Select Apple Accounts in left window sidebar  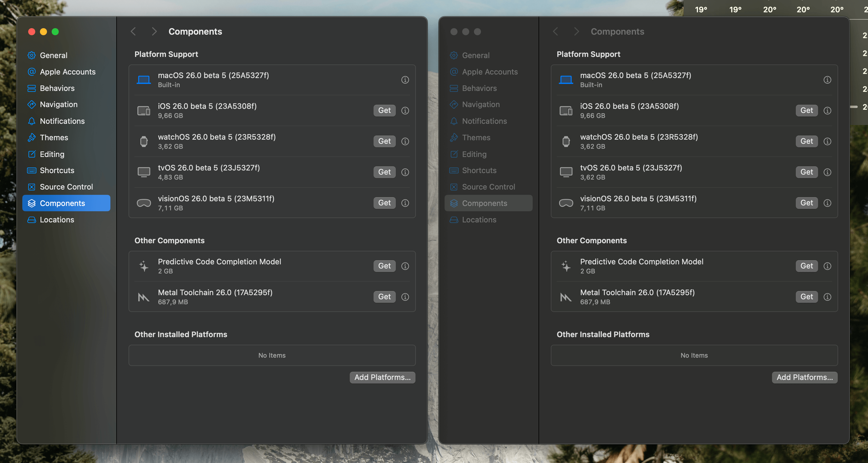[x=66, y=72]
